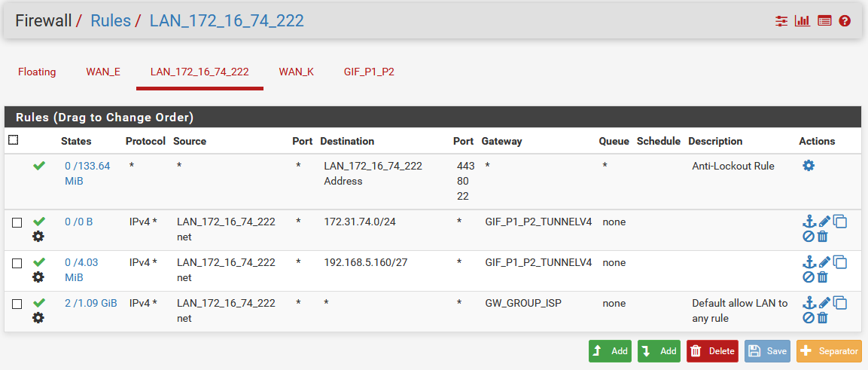Open related settings sliders icon in header
Image resolution: width=868 pixels, height=370 pixels.
[x=781, y=21]
